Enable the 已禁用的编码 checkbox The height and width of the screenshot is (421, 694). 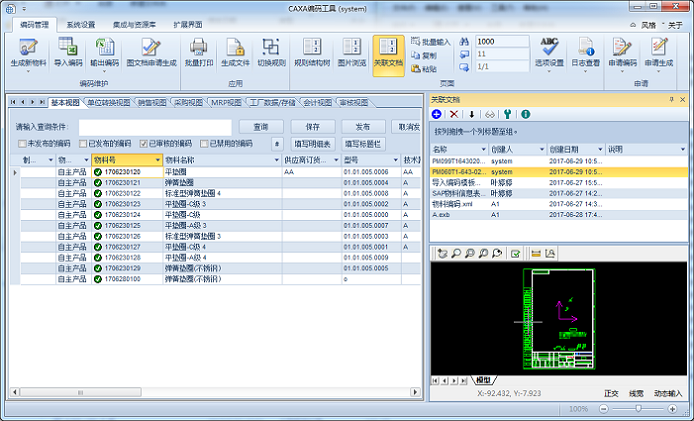(x=205, y=144)
